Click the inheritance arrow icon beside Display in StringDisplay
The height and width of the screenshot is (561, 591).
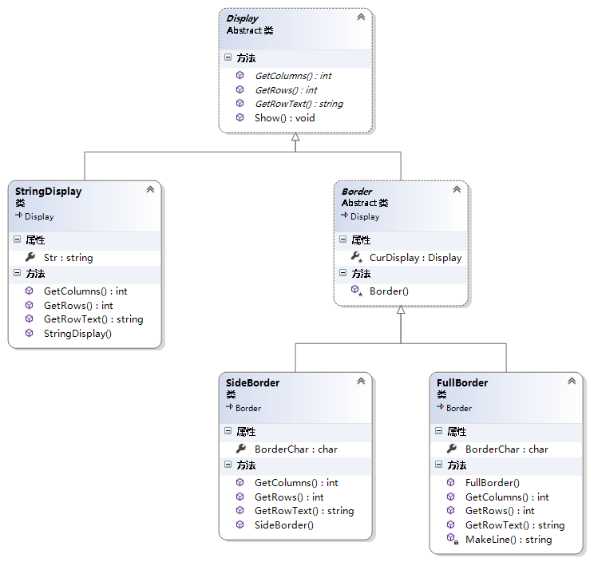tap(18, 215)
